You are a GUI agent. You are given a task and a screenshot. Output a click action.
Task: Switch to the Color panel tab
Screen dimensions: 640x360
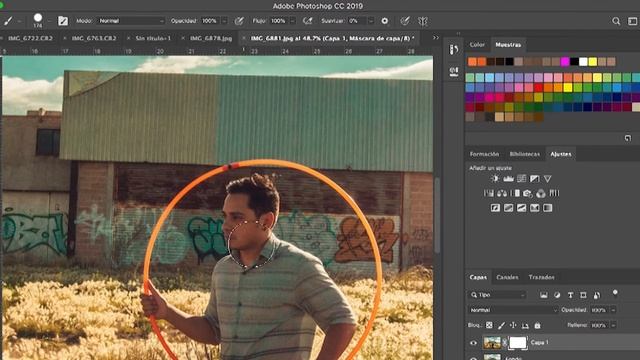click(x=477, y=44)
